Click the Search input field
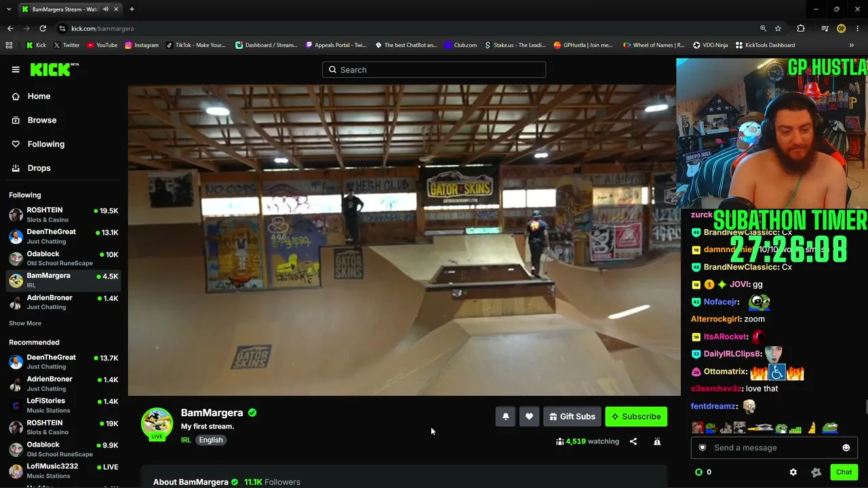The width and height of the screenshot is (868, 488). [x=434, y=70]
